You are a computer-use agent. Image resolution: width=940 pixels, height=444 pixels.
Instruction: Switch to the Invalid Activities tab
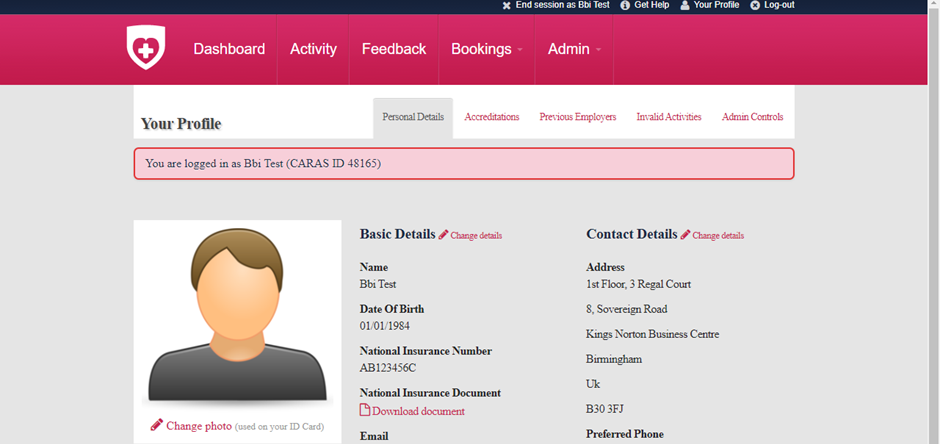point(668,117)
